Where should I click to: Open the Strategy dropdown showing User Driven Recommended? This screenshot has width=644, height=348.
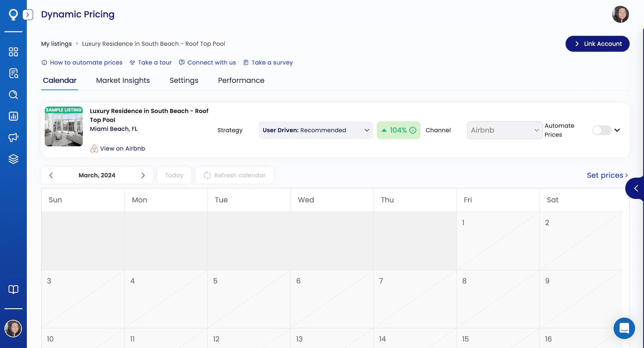[316, 130]
